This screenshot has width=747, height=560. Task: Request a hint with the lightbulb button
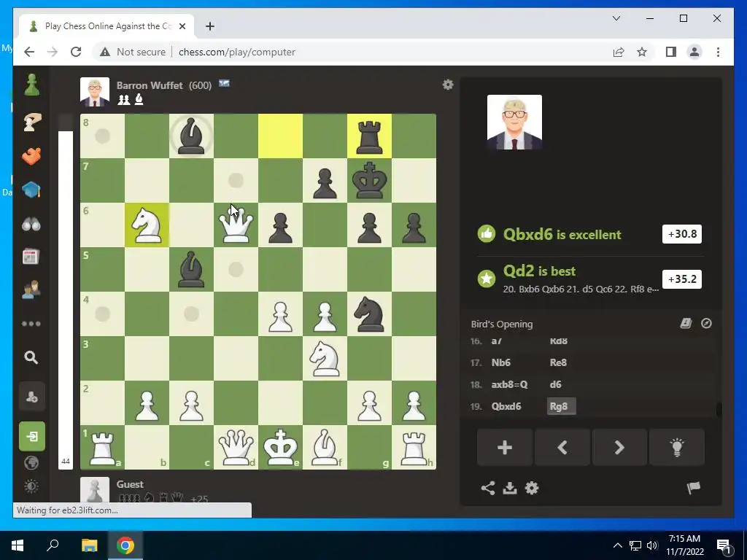pos(677,447)
